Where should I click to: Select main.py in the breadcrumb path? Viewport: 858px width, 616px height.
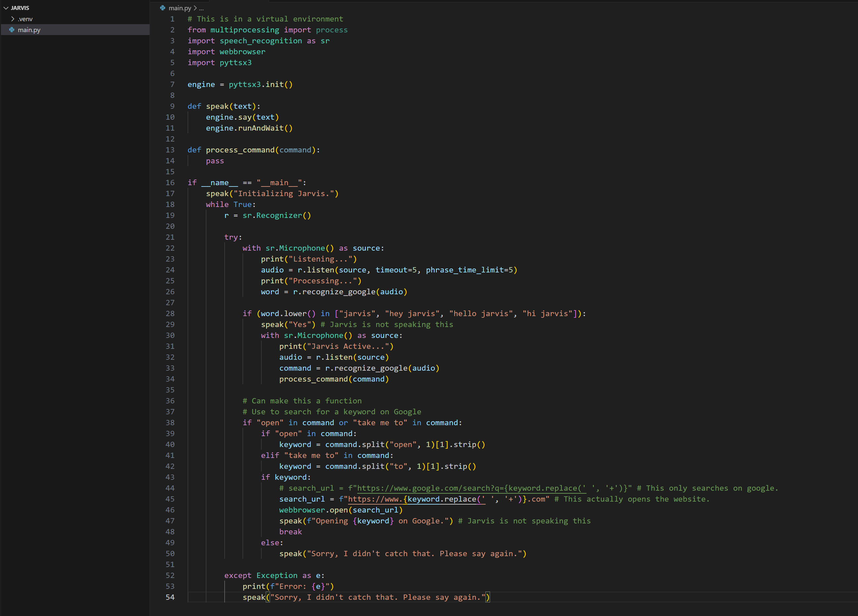(180, 8)
